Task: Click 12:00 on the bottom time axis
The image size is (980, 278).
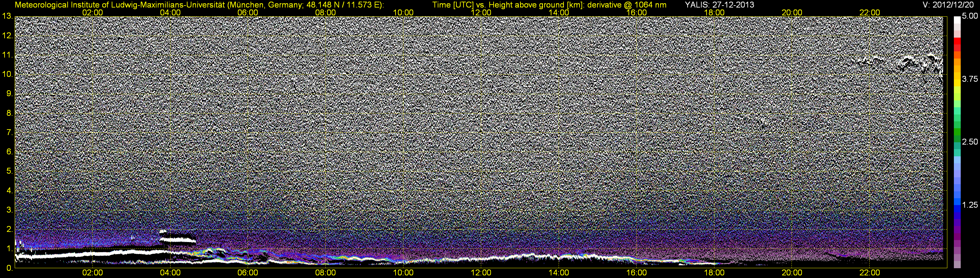Action: pyautogui.click(x=481, y=273)
